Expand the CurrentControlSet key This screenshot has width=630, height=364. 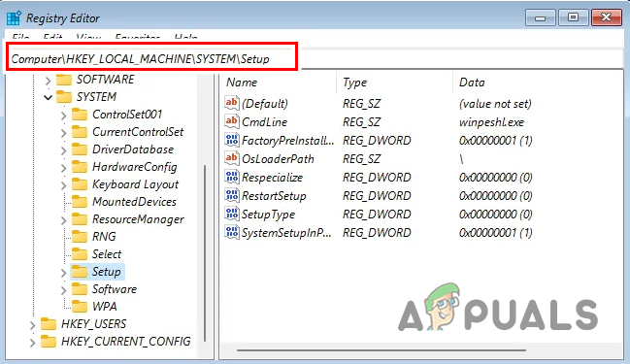point(63,133)
